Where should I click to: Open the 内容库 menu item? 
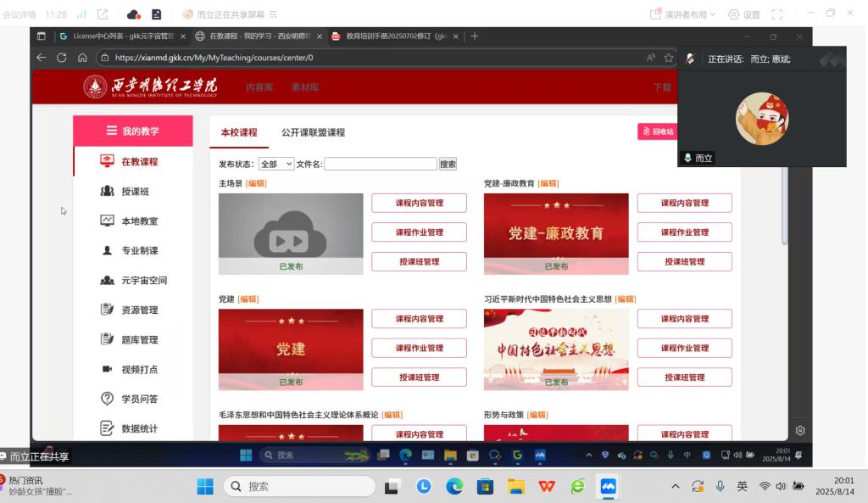pos(259,87)
